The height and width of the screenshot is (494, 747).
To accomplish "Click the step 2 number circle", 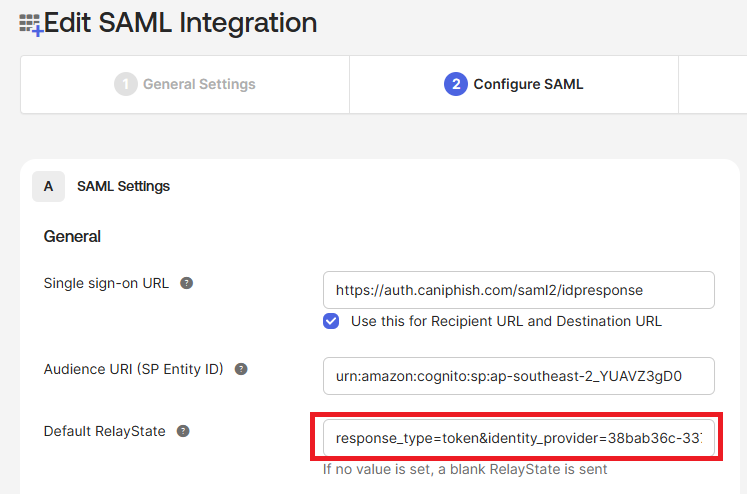I will (456, 84).
